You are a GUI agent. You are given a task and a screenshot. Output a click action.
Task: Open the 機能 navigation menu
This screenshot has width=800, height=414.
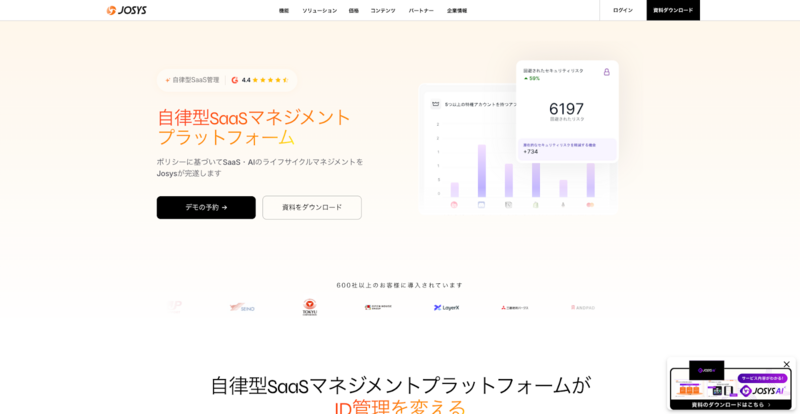pyautogui.click(x=284, y=10)
